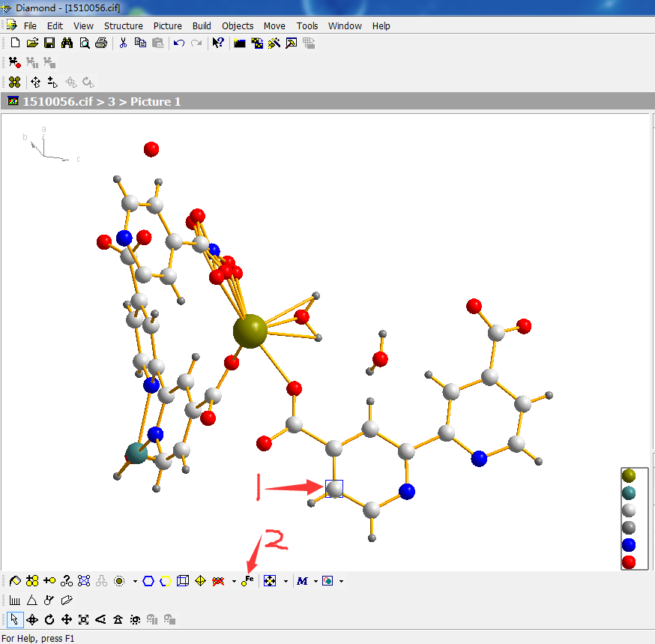Click the Save file icon

click(x=49, y=43)
